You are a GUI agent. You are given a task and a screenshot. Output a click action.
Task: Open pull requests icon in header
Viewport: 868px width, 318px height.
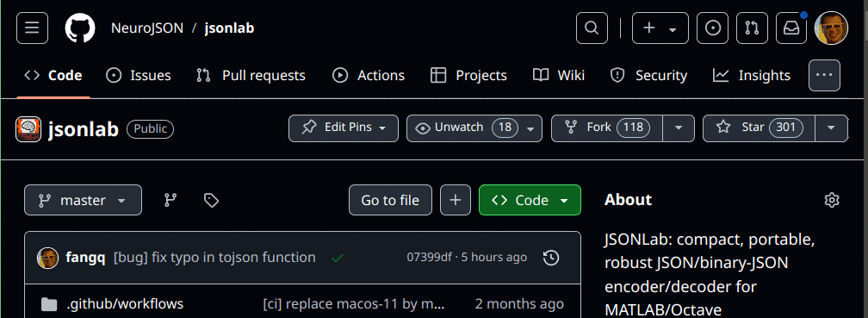pos(752,28)
